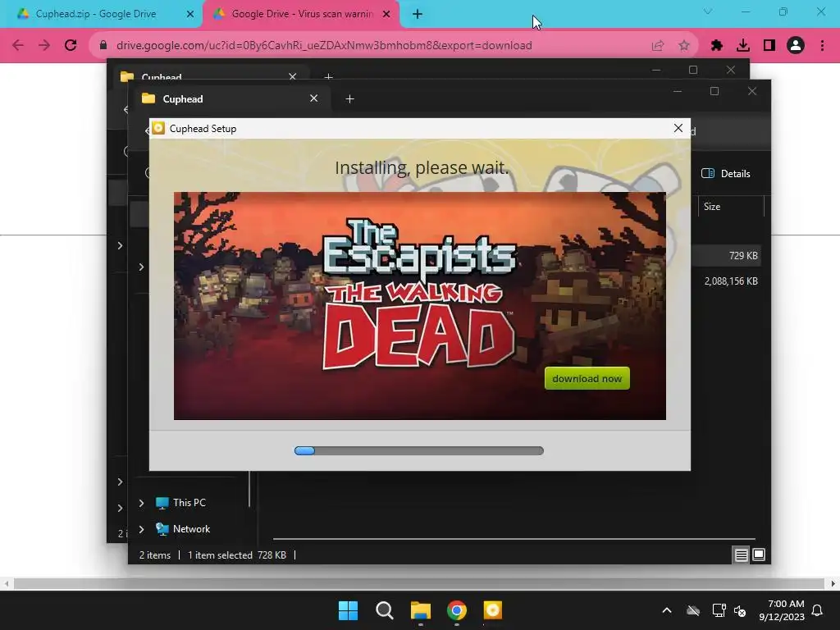Close the Cuphead Setup installer dialog
Screen dimensions: 840x630
678,128
